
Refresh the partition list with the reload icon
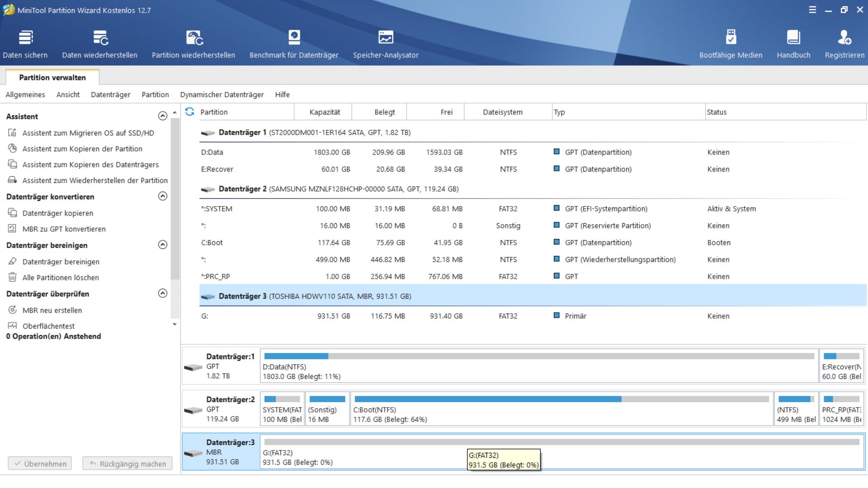pyautogui.click(x=190, y=112)
